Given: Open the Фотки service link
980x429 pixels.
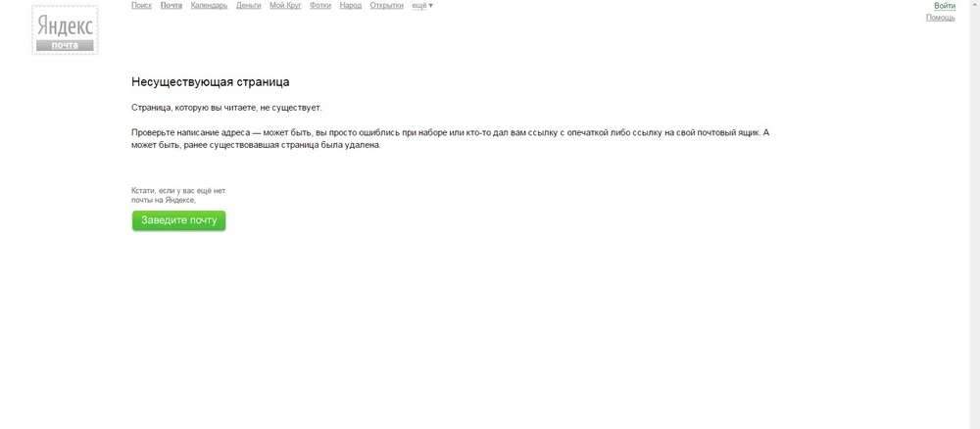Looking at the screenshot, I should [x=320, y=5].
